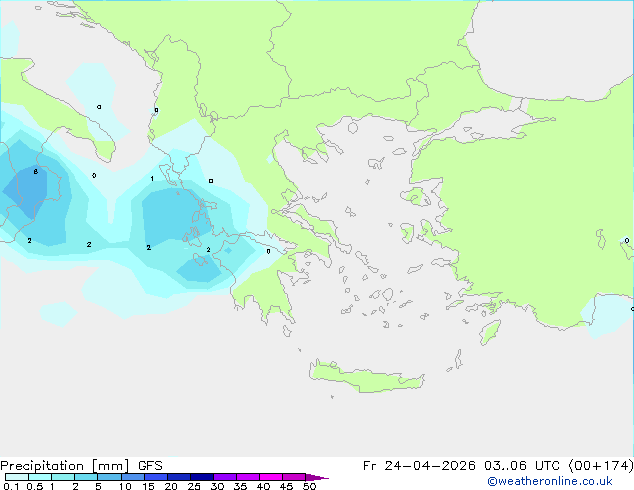Image resolution: width=634 pixels, height=490 pixels.
Task: Click the '8' precipitation value on map
Action: click(36, 172)
